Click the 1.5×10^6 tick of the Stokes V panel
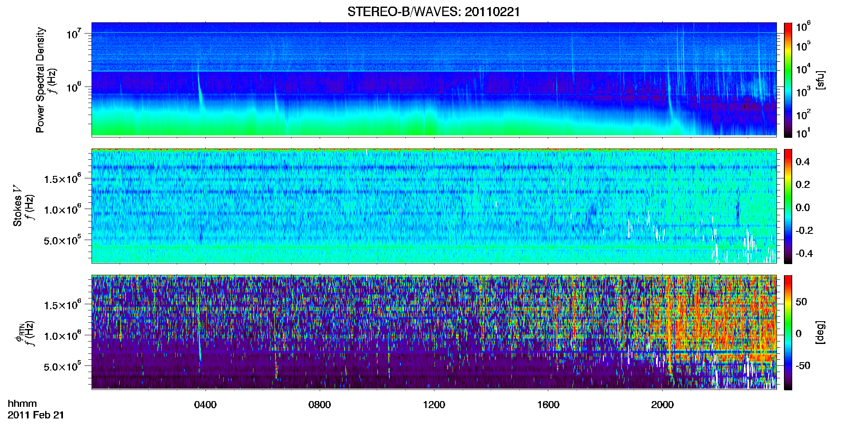The height and width of the screenshot is (447, 868). (63, 178)
